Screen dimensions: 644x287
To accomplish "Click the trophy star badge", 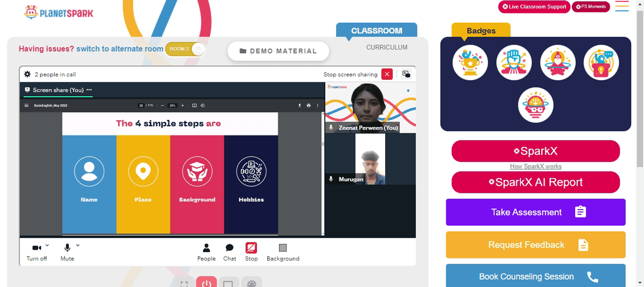I will pos(470,63).
